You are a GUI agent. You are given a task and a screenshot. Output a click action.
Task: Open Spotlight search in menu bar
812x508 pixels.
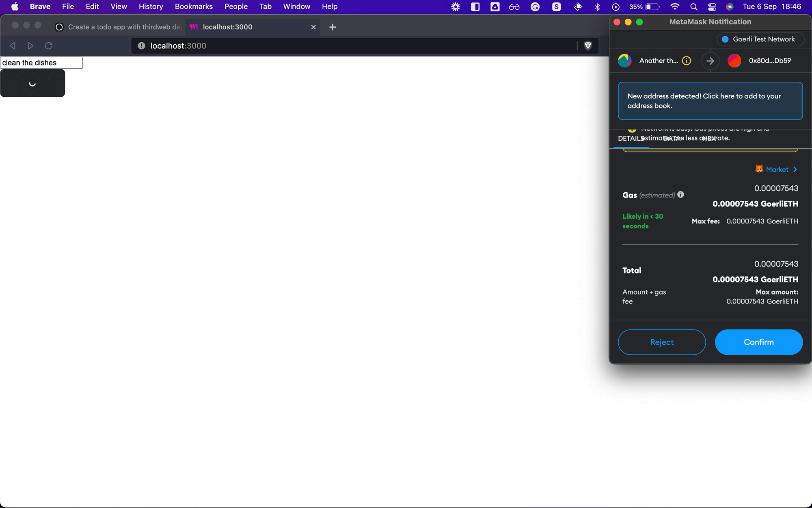694,7
